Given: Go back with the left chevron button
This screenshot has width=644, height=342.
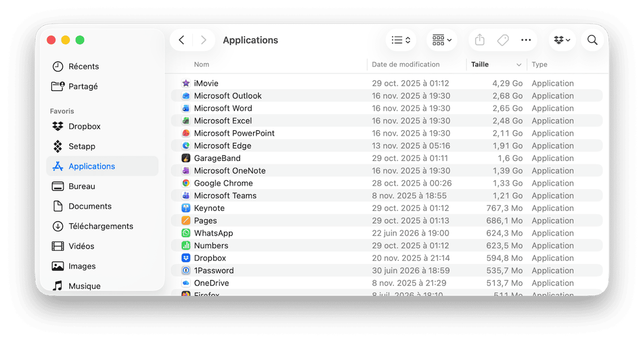Looking at the screenshot, I should [182, 40].
